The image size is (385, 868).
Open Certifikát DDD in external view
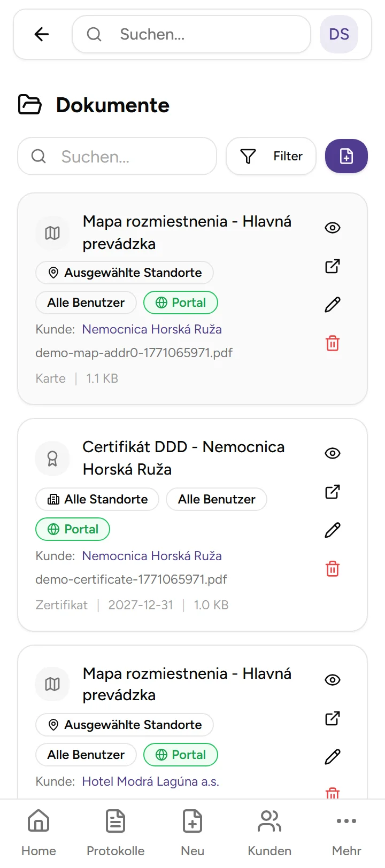(332, 492)
